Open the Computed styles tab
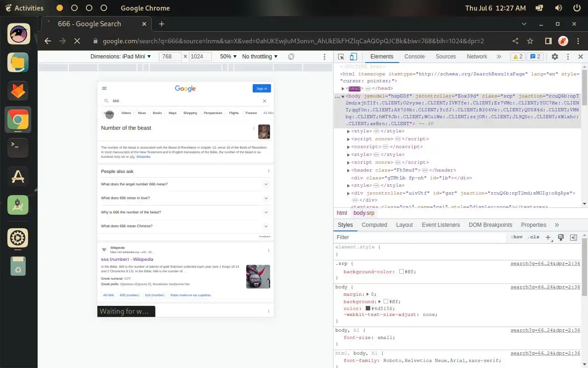Screen dimensions: 588x368 coord(374,225)
